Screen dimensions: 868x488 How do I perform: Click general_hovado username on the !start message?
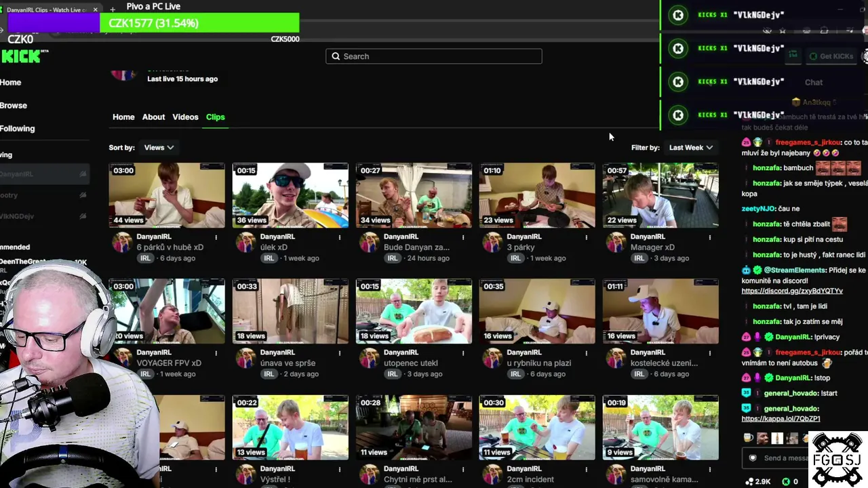point(791,393)
